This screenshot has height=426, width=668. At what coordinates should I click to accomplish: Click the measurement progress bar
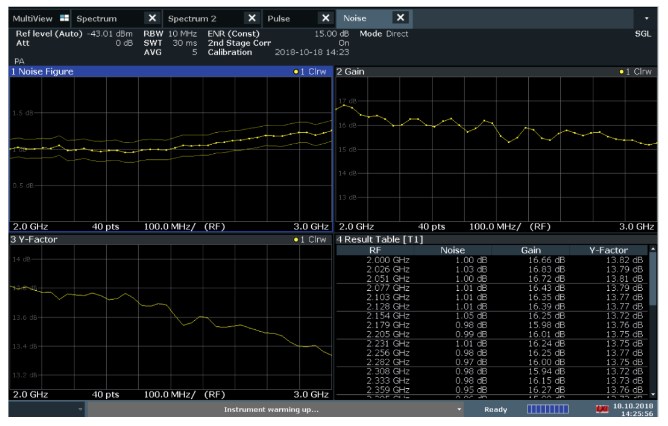547,411
